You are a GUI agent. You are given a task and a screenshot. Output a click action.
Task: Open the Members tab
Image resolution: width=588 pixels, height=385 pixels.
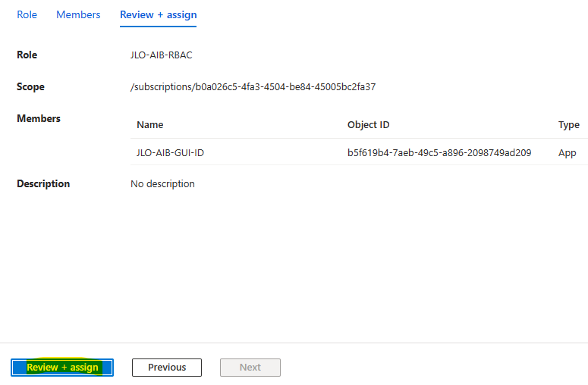78,14
